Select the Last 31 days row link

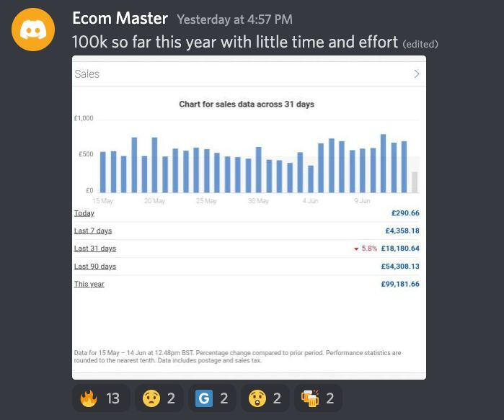95,249
